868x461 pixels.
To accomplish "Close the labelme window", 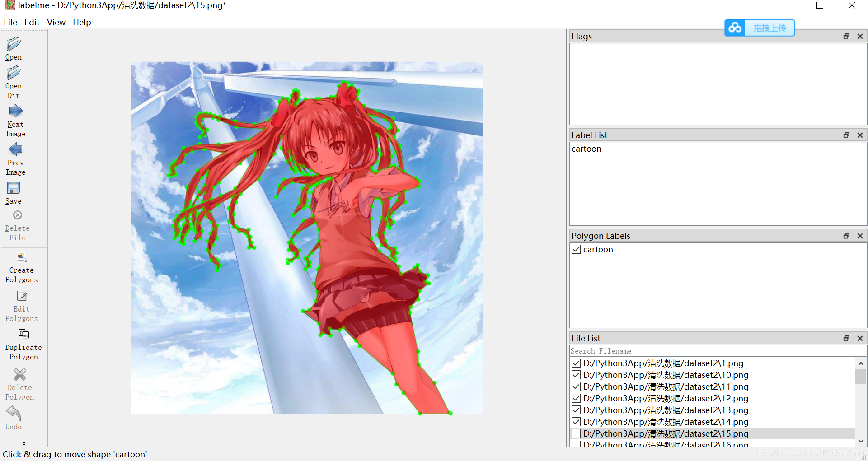I will click(852, 5).
